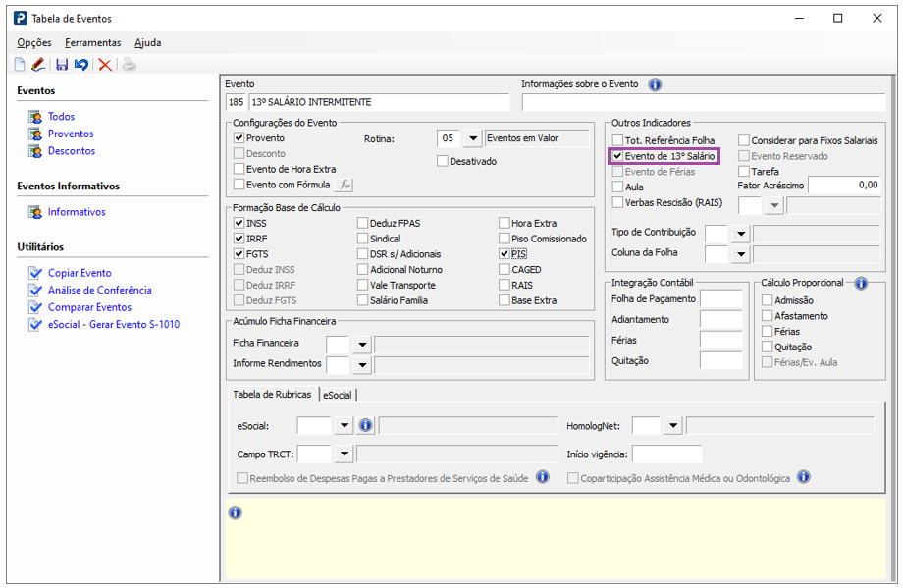Open the Comparar Eventos utility
Viewport: 903px width, 588px height.
coord(89,307)
